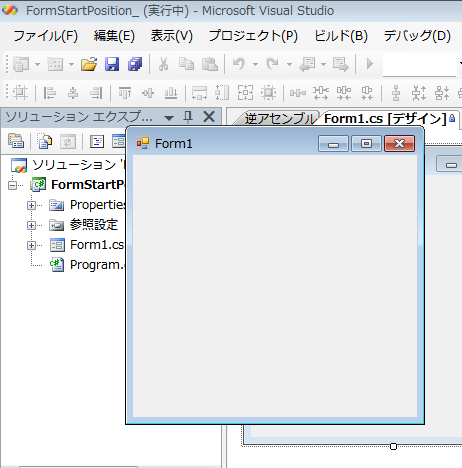Click the Paste clipboard icon
This screenshot has height=468, width=462.
[x=210, y=64]
